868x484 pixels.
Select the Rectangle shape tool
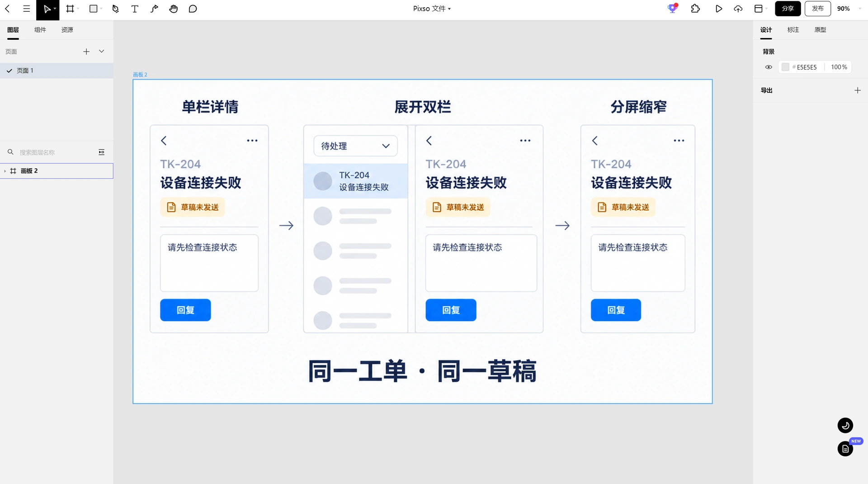(93, 9)
